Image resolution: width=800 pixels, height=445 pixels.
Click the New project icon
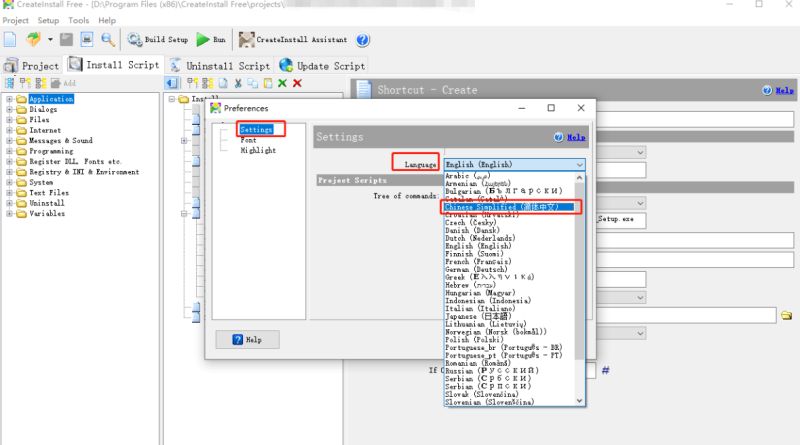(x=10, y=40)
